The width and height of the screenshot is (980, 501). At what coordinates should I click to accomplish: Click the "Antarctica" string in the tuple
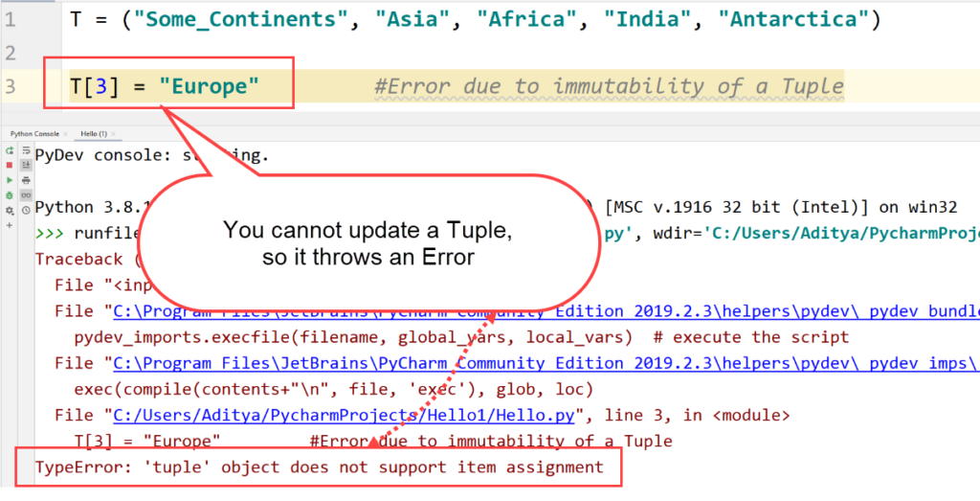click(x=793, y=20)
